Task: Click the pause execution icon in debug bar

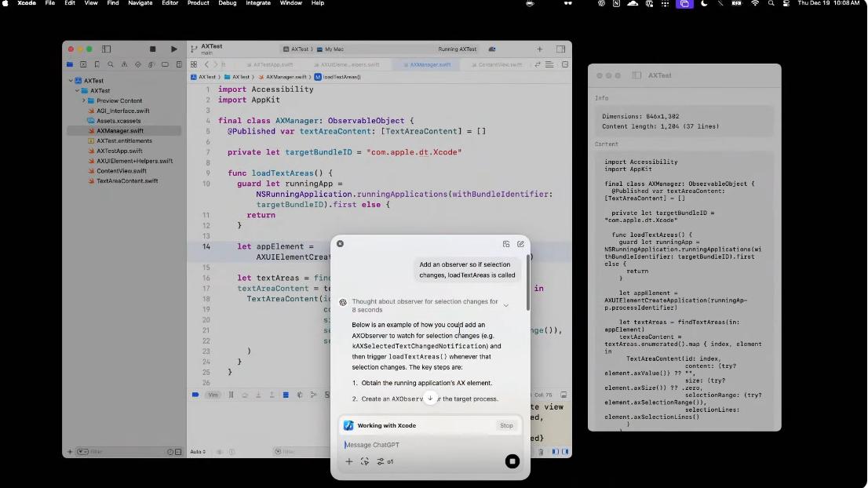Action: coord(231,395)
